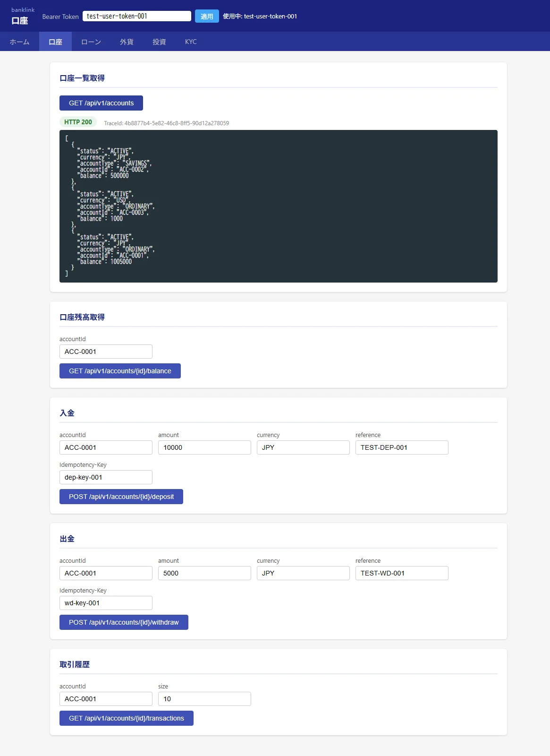550x756 pixels.
Task: Submit POST accounts deposit request
Action: (121, 497)
